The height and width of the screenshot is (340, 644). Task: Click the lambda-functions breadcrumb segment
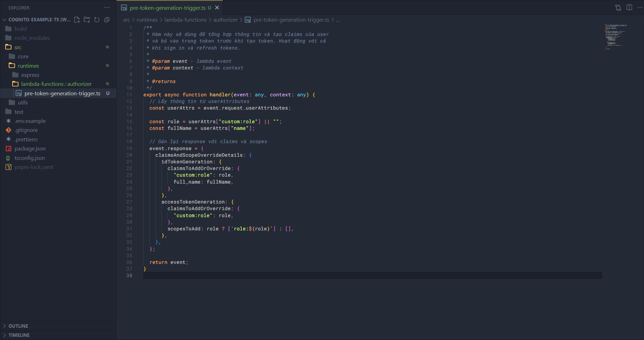coord(185,20)
